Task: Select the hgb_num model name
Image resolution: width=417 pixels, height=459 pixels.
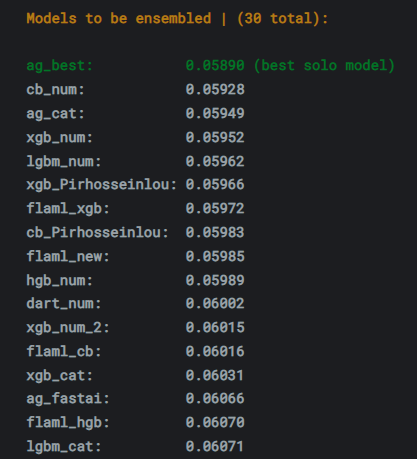Action: tap(59, 281)
